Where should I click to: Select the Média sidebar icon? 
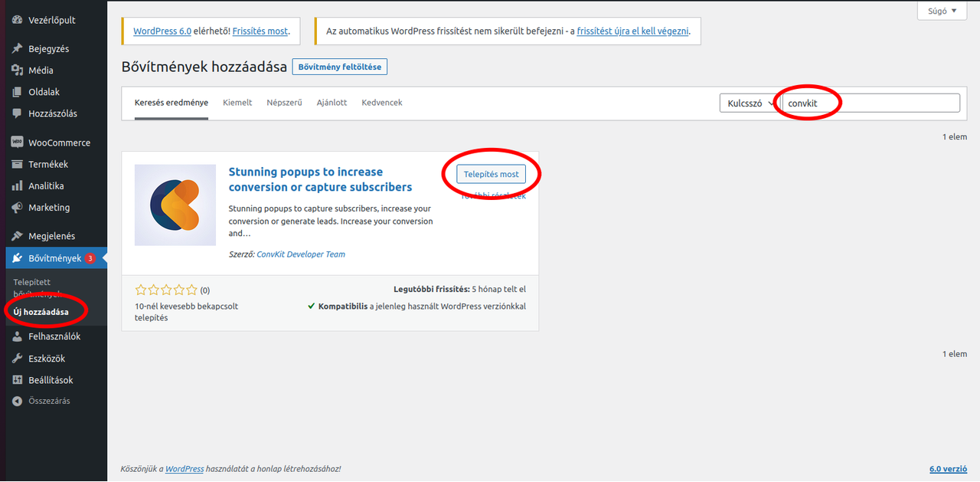17,70
